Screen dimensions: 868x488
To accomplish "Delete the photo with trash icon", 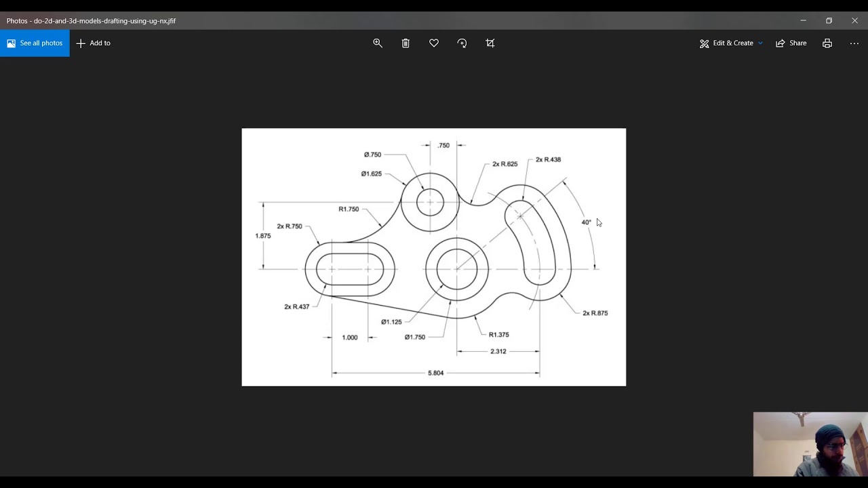I will tap(406, 43).
